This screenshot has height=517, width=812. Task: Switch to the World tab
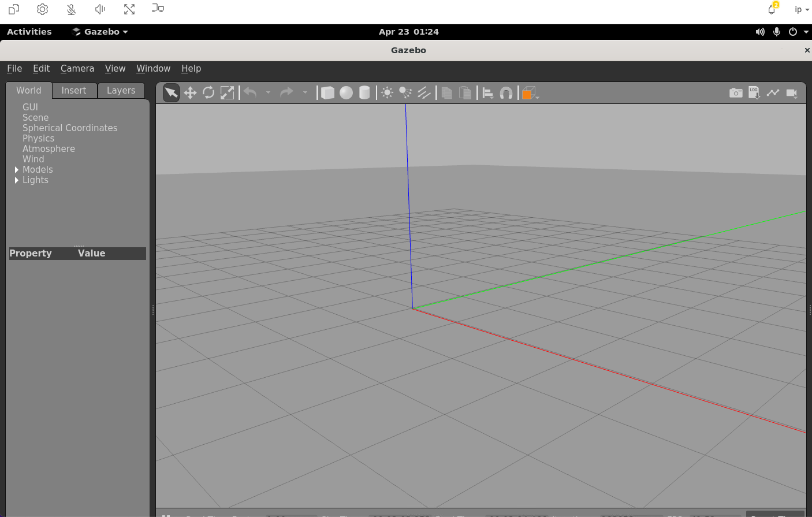(x=29, y=90)
